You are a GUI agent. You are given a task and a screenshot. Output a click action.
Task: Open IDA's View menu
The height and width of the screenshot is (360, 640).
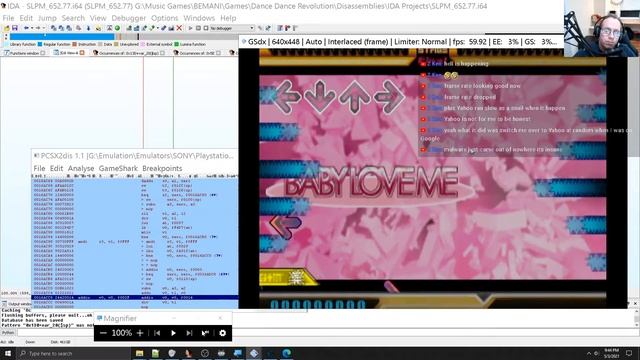pos(98,18)
